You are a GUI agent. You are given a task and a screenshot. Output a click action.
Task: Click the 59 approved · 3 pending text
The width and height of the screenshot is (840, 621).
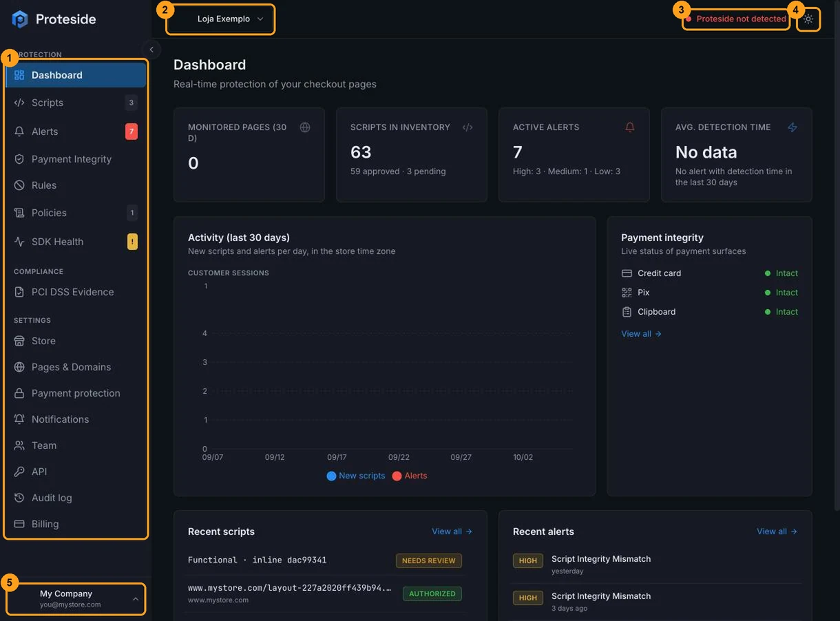click(398, 171)
